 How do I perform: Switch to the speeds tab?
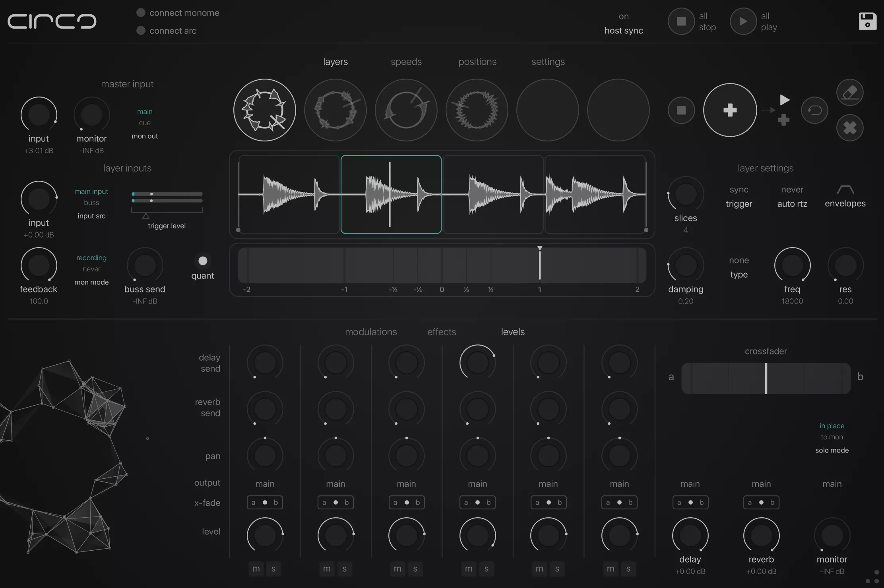[406, 62]
